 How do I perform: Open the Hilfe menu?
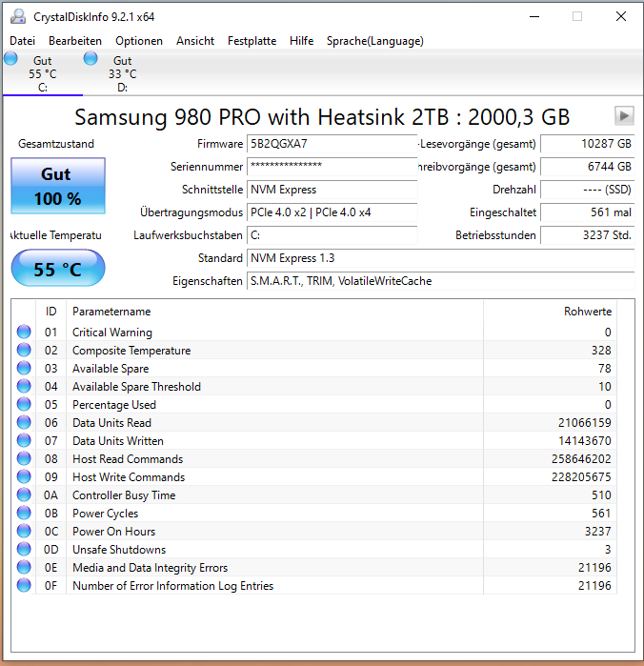(302, 41)
